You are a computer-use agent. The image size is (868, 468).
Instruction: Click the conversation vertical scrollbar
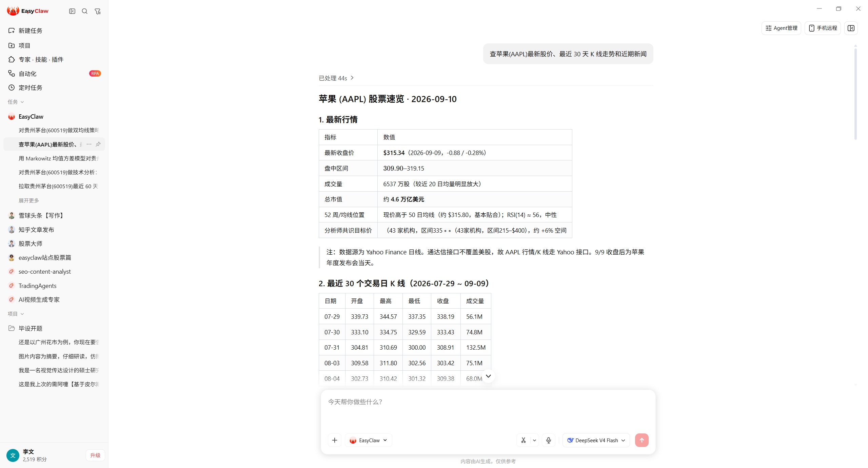tap(855, 94)
